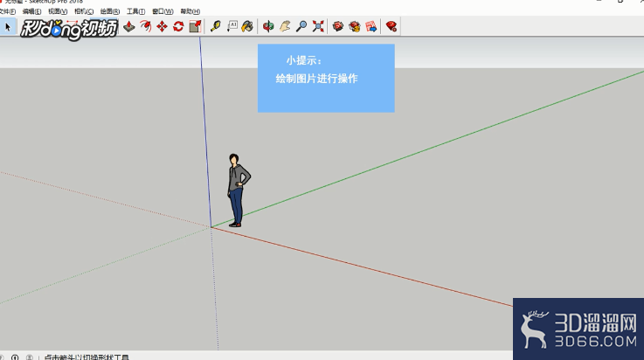Open the 帮助(H) menu
644x360 pixels.
pyautogui.click(x=190, y=11)
